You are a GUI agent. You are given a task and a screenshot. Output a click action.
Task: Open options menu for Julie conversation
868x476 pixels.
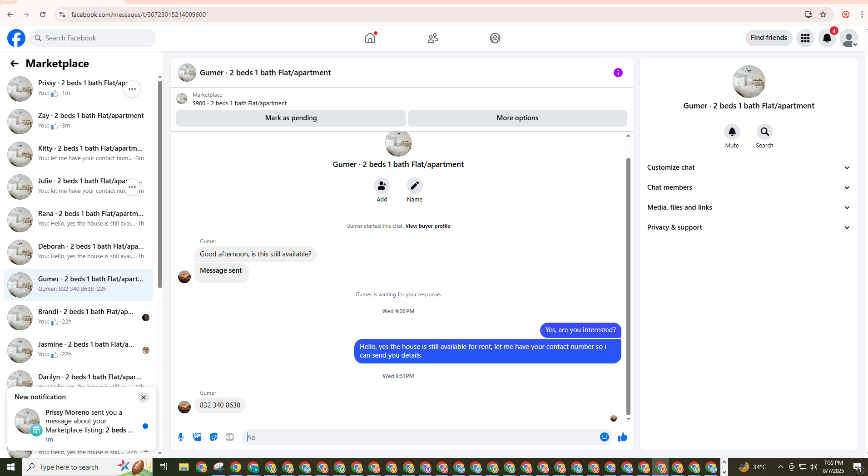pos(132,187)
